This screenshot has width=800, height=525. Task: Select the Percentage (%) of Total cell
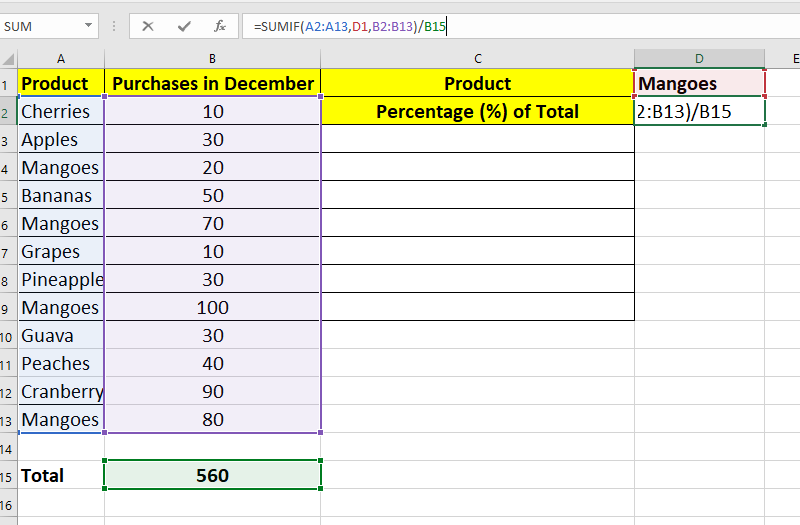click(477, 112)
